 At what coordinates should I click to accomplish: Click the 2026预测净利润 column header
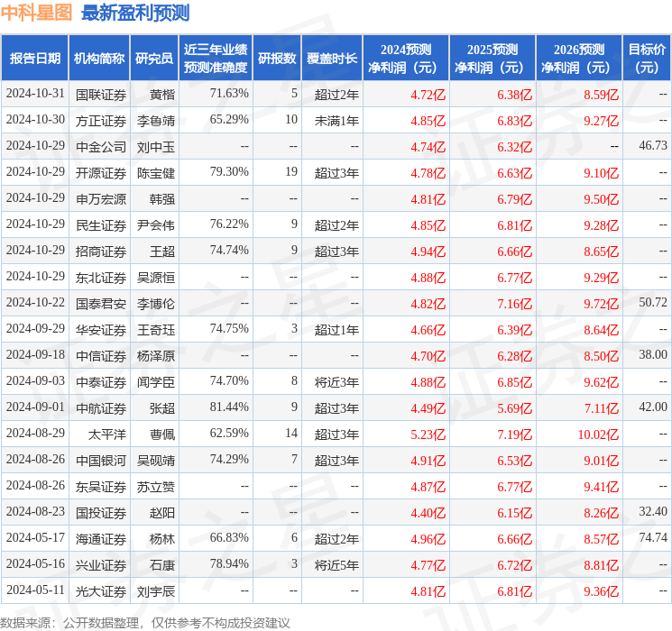pos(579,59)
